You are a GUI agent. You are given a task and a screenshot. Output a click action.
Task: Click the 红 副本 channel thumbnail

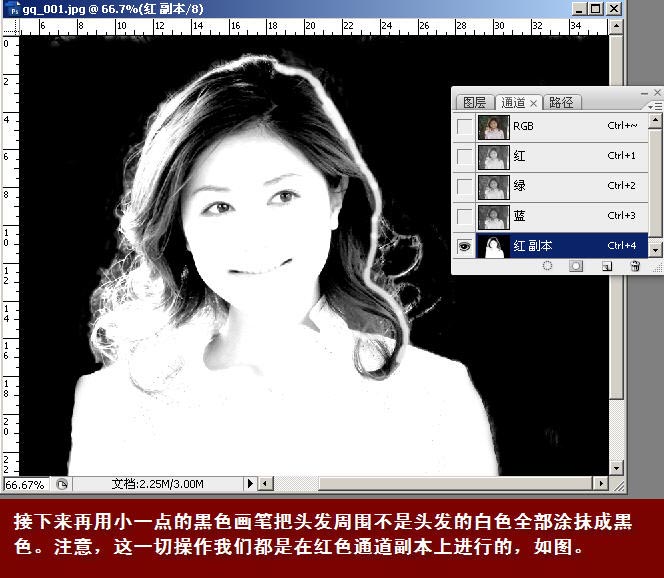tap(493, 246)
